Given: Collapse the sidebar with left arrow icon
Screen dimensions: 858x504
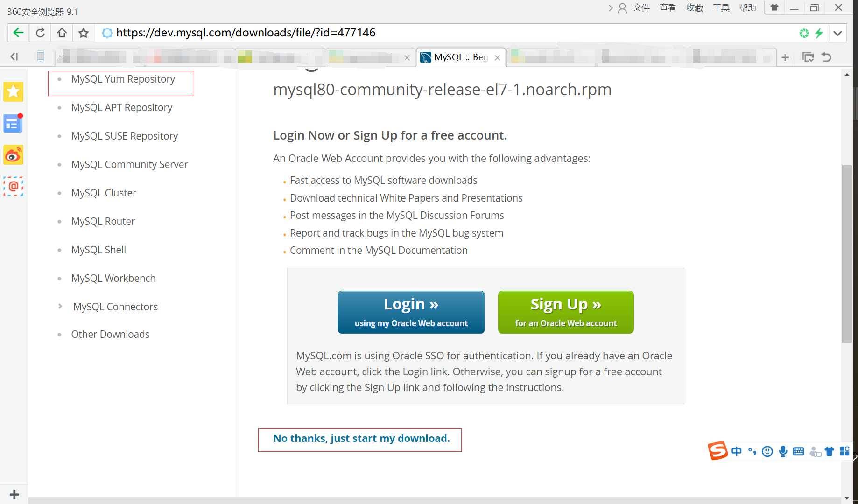Looking at the screenshot, I should (14, 57).
